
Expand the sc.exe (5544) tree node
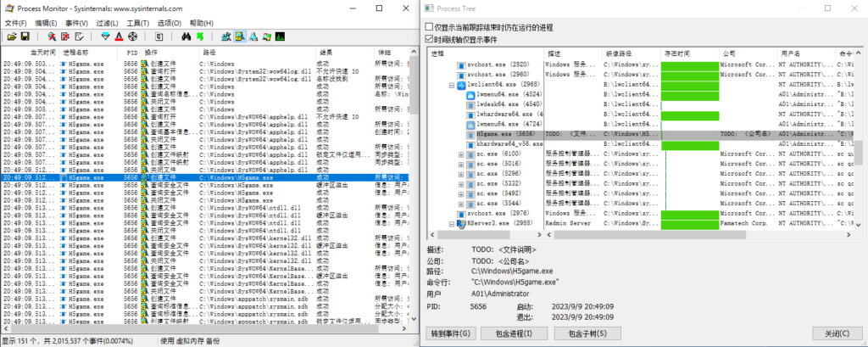coord(461,204)
